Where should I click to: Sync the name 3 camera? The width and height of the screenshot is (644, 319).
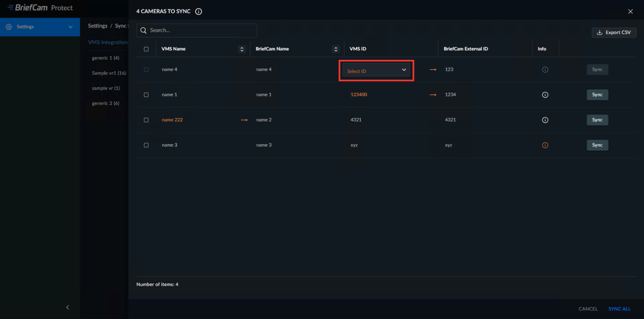coord(597,145)
